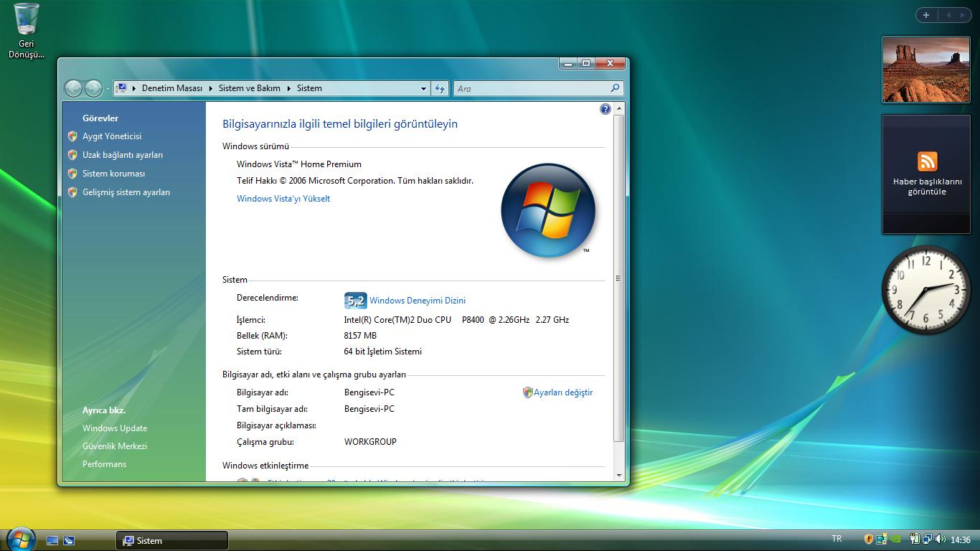Click the TR language indicator

click(x=837, y=539)
